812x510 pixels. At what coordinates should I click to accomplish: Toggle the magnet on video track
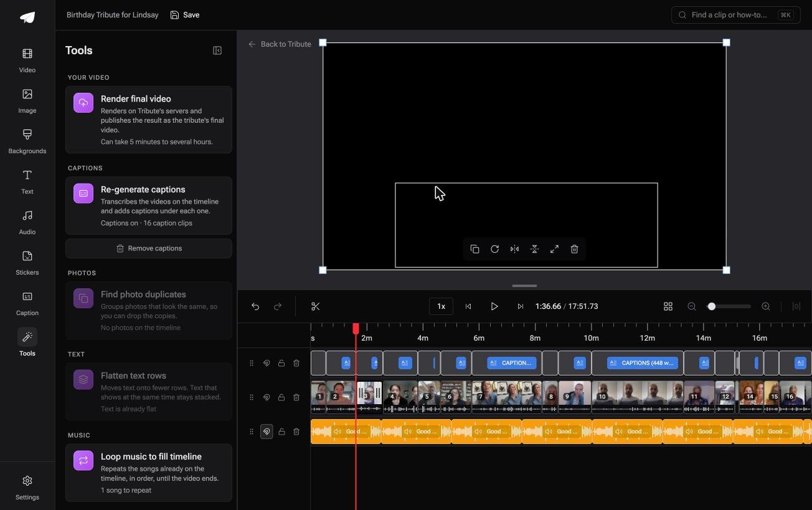tap(267, 397)
